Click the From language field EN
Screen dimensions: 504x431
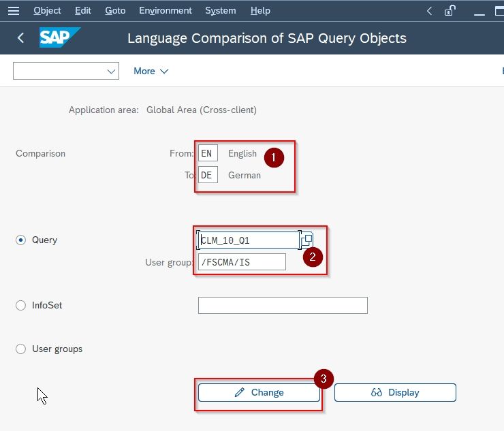coord(208,153)
